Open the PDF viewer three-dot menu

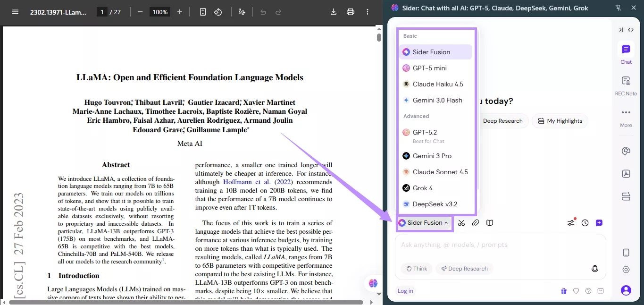click(368, 12)
